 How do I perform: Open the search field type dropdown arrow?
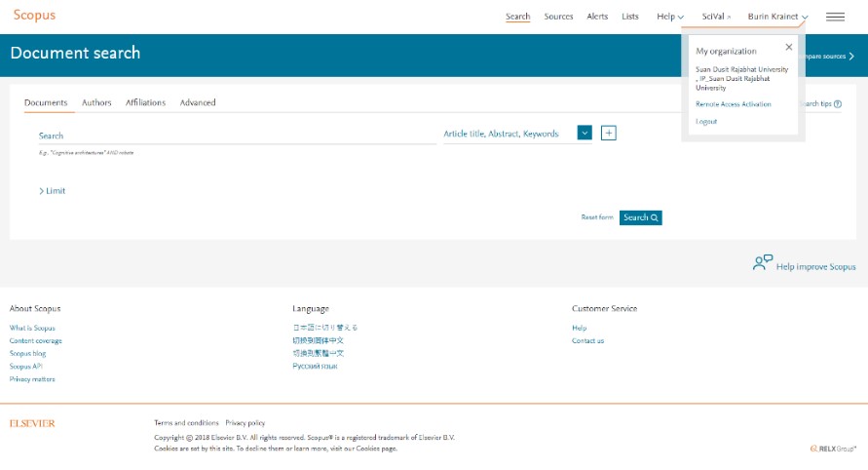tap(585, 133)
